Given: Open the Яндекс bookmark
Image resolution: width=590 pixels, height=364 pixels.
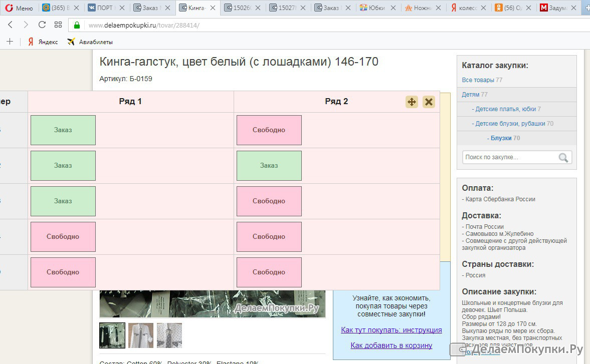Looking at the screenshot, I should tap(43, 42).
